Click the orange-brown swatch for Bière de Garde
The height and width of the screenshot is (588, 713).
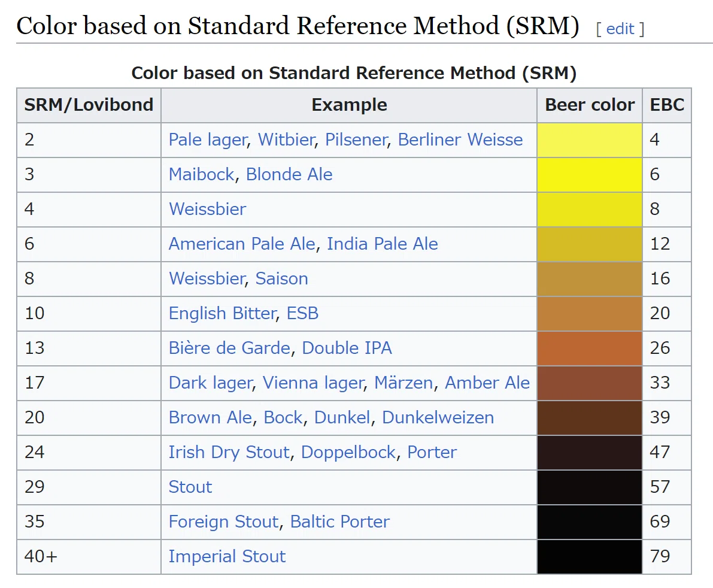[589, 348]
